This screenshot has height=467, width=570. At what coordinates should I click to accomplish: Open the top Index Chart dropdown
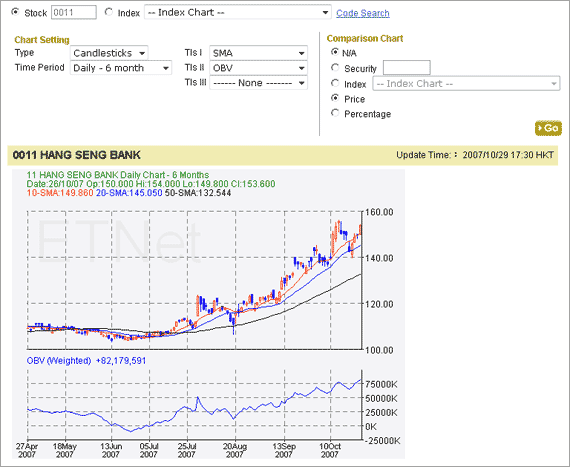(238, 12)
